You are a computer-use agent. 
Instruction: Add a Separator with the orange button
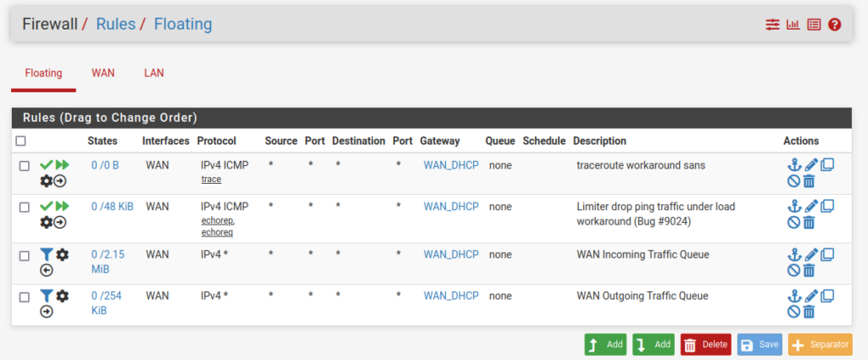pos(820,345)
